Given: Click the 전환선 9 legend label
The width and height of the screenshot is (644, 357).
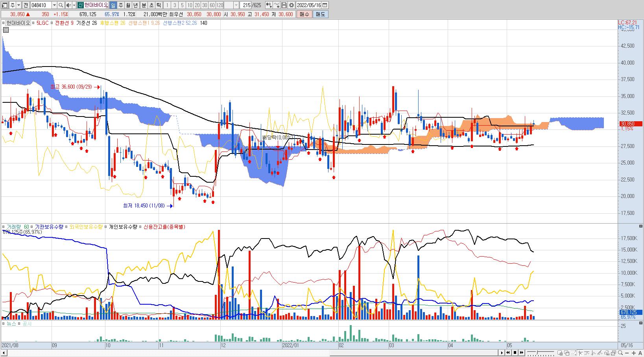Looking at the screenshot, I should pos(65,23).
